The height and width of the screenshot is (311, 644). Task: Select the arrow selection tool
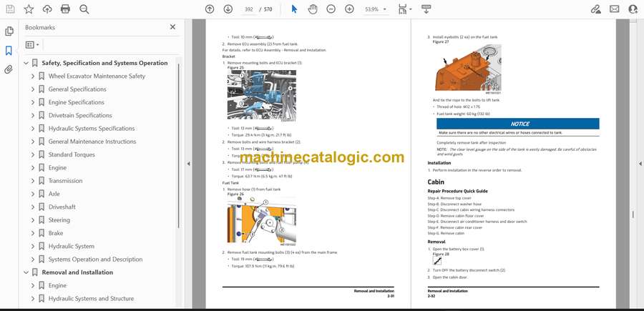click(x=294, y=9)
